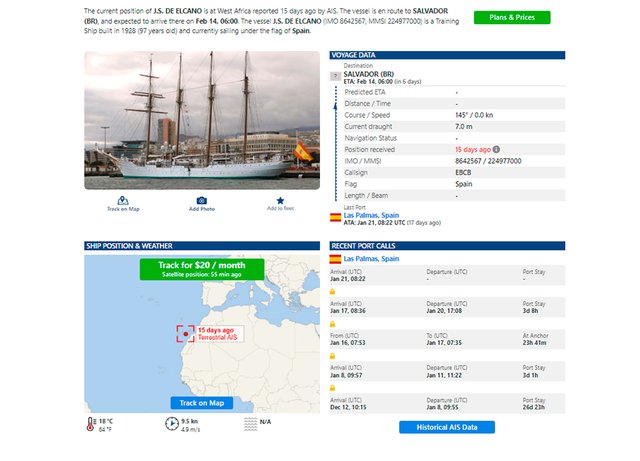Screen dimensions: 640x461
Task: Open the J.S. De Elcano ship photo
Action: pyautogui.click(x=202, y=120)
